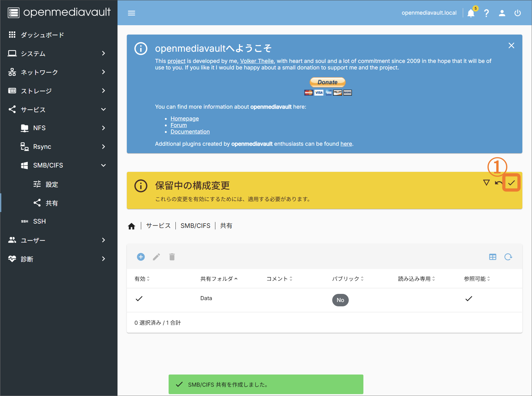The height and width of the screenshot is (396, 532).
Task: Open SMB/CIFS 共有 sidebar item
Action: 59,203
